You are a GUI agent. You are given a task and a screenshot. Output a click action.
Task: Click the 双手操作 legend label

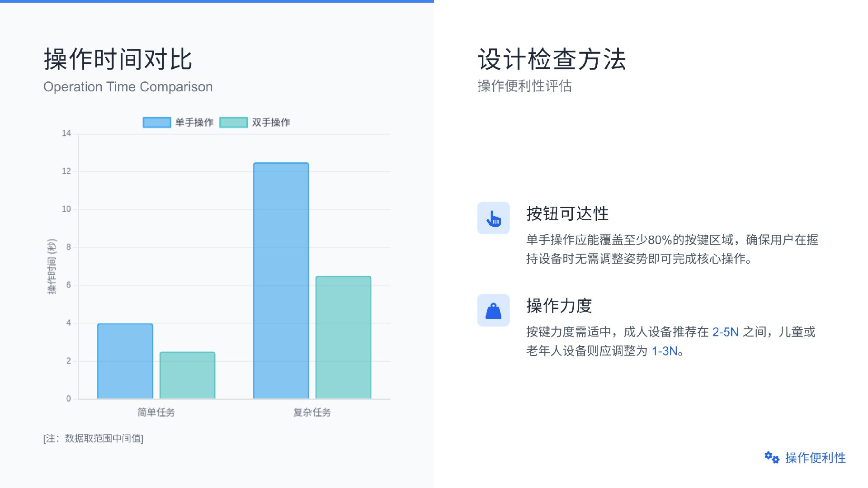(271, 123)
